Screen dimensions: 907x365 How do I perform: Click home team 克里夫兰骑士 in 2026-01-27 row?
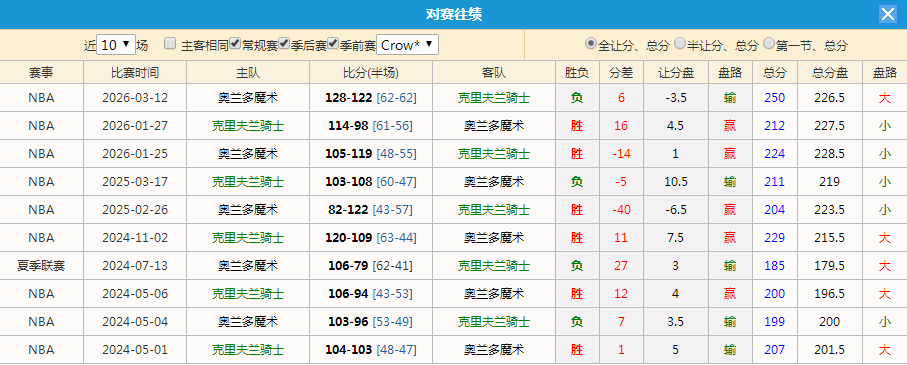248,126
